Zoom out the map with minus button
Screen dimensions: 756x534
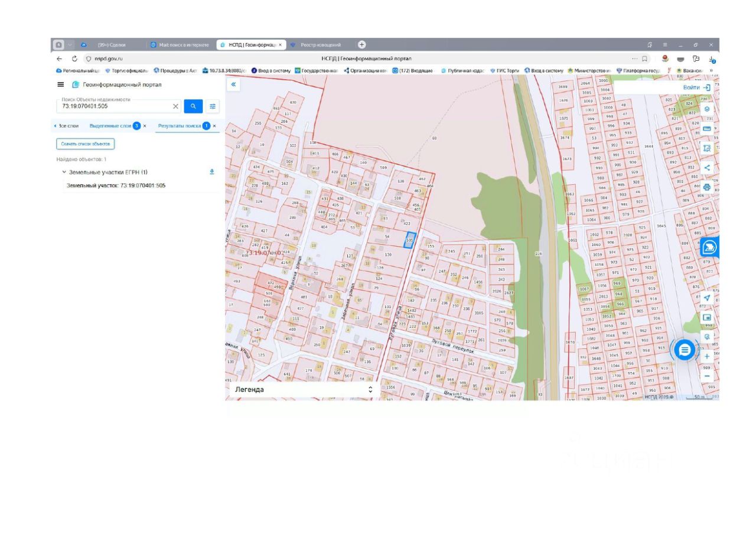pyautogui.click(x=707, y=376)
